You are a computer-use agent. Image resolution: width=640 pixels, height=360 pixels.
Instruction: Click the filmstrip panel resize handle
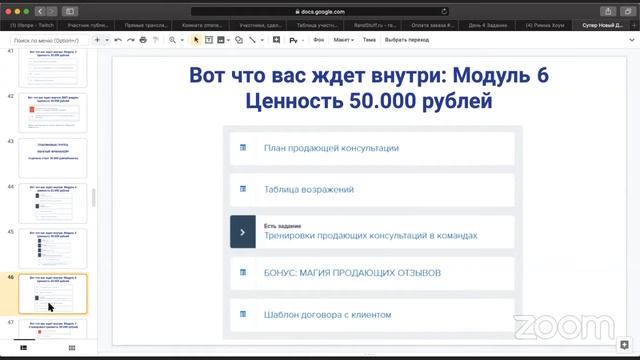(x=94, y=198)
